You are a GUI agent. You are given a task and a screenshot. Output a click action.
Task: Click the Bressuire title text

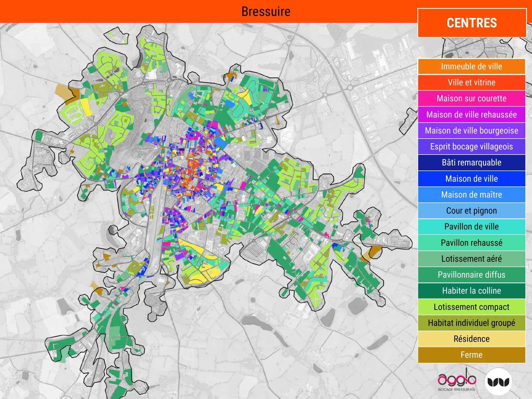pyautogui.click(x=266, y=12)
